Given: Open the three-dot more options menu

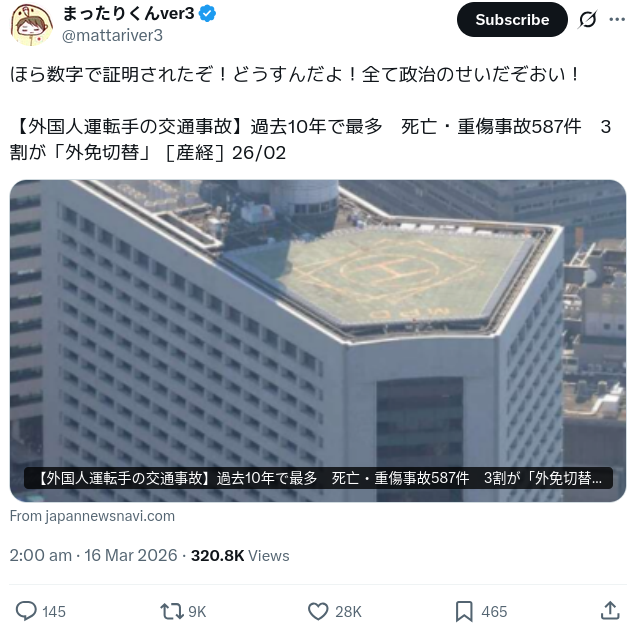Looking at the screenshot, I should (617, 19).
